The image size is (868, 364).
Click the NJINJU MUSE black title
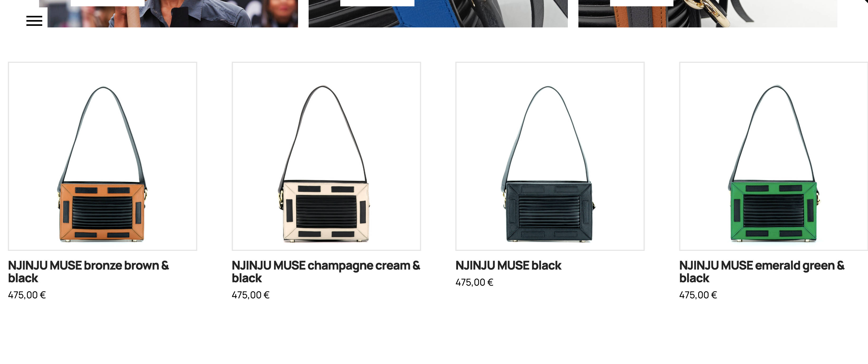point(508,266)
